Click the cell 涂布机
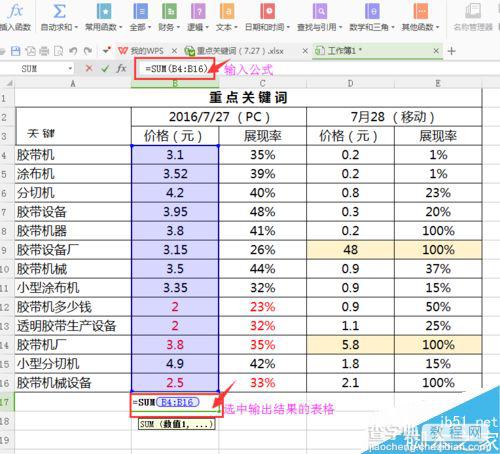Image resolution: width=500 pixels, height=454 pixels. tap(73, 174)
